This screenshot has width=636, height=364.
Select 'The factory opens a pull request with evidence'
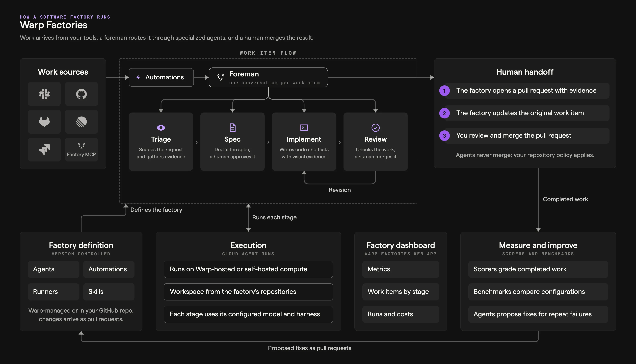(527, 91)
